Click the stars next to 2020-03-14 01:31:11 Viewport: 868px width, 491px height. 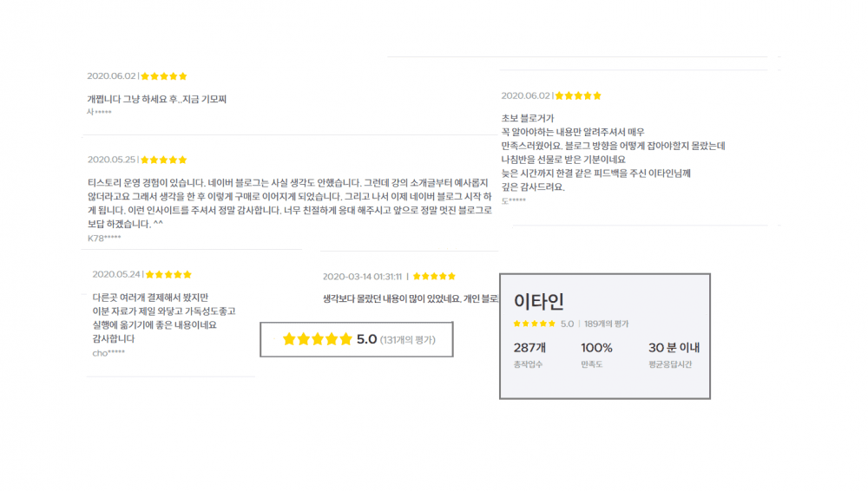[434, 277]
